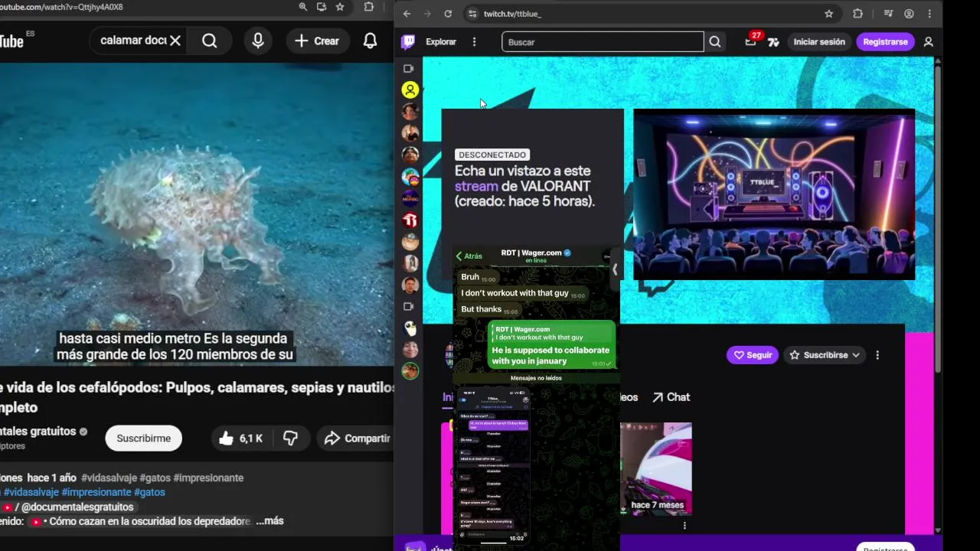The height and width of the screenshot is (551, 980).
Task: Collapse the panel with the left arrow handle
Action: pos(615,269)
